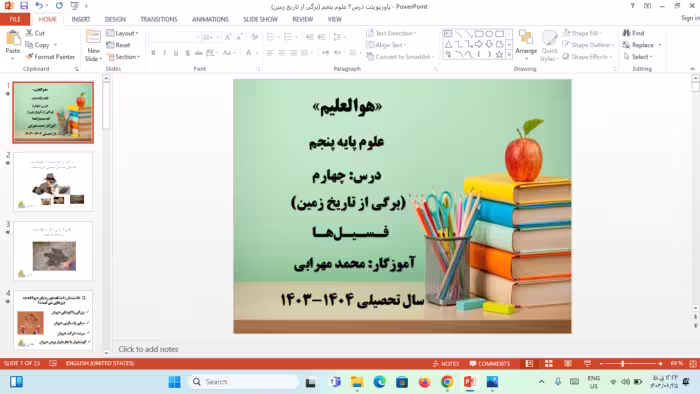Toggle Strikethrough abc formatting
The width and height of the screenshot is (700, 394).
(x=199, y=53)
